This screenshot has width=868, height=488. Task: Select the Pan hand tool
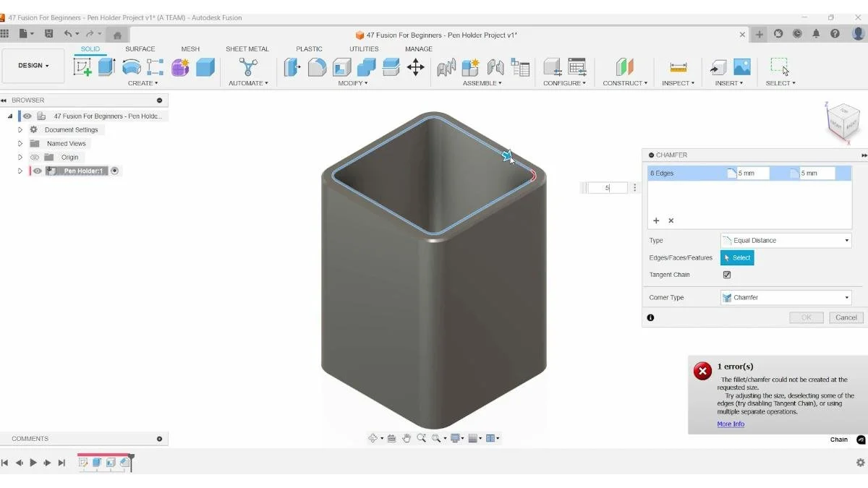[x=407, y=438]
